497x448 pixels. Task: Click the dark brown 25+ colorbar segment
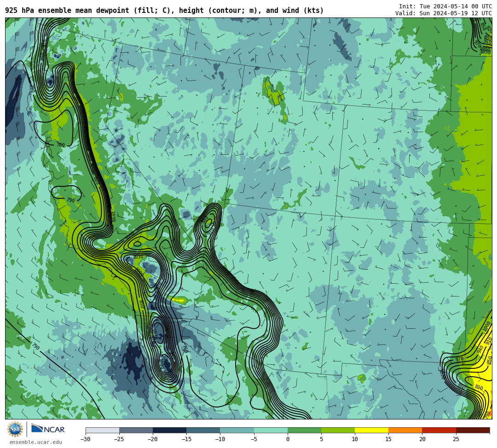pos(473,430)
